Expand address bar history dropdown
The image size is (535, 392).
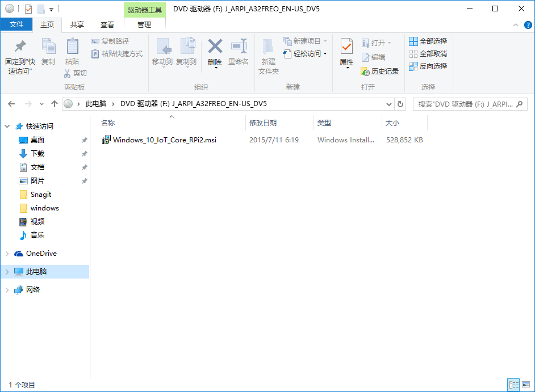click(x=388, y=104)
